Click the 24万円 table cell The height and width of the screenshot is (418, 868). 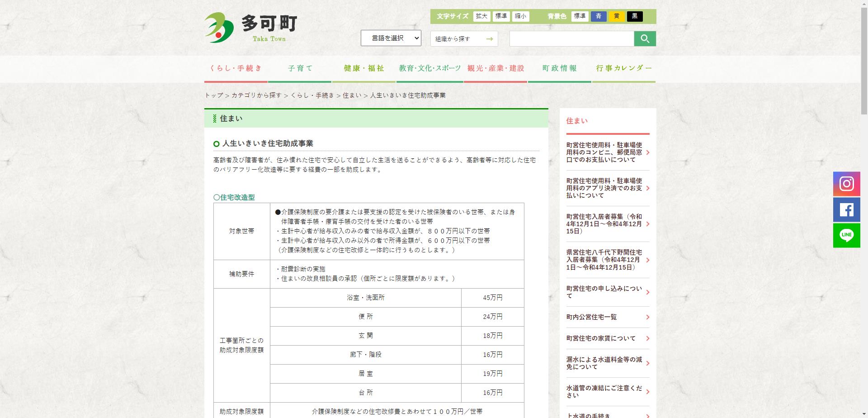pyautogui.click(x=493, y=317)
